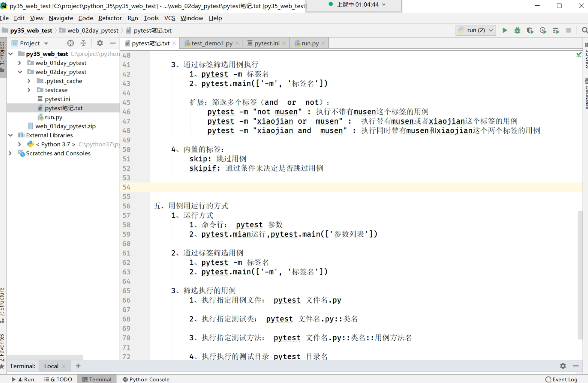Open the run (2) configuration dropdown
Viewport: 588px width, 383px height.
476,30
